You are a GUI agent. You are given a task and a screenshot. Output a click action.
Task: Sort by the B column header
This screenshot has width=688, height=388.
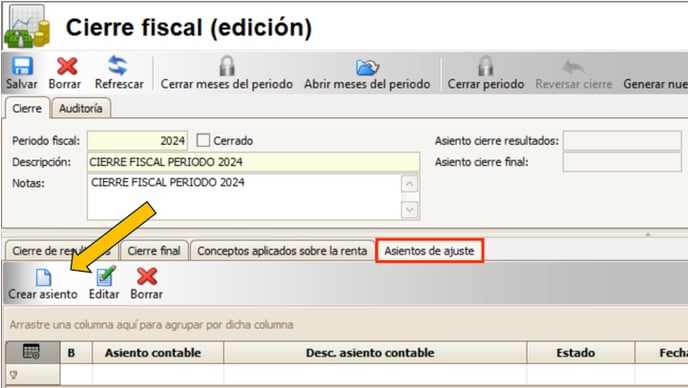pyautogui.click(x=76, y=352)
